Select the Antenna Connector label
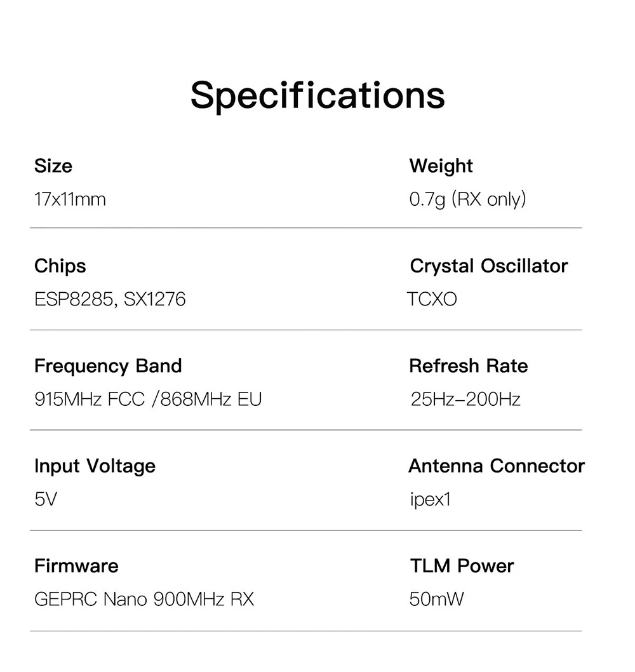Screen dimensions: 635x672 497,466
